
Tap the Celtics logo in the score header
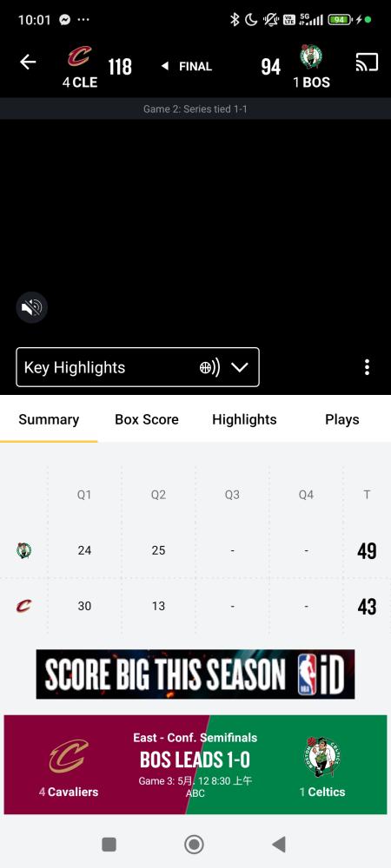pos(311,56)
